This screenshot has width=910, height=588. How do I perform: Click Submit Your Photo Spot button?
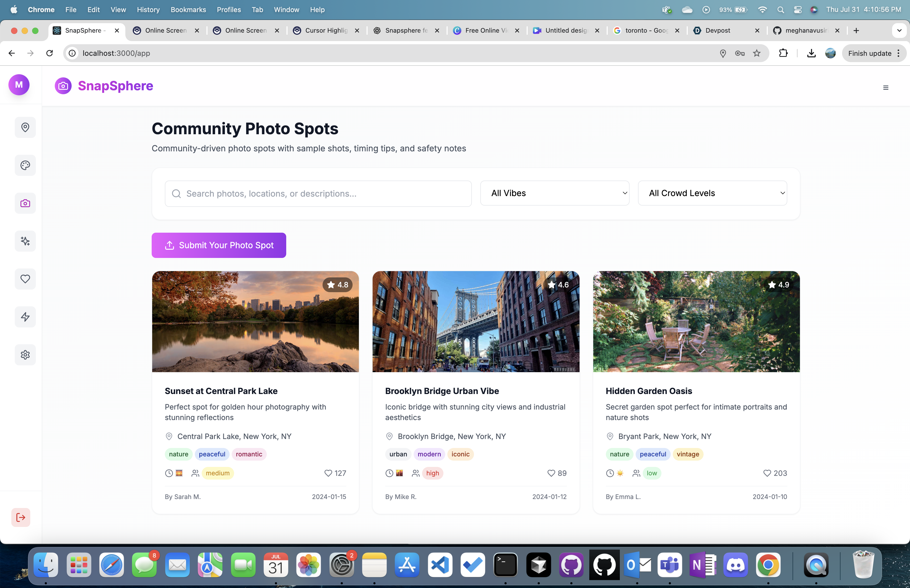pos(219,245)
